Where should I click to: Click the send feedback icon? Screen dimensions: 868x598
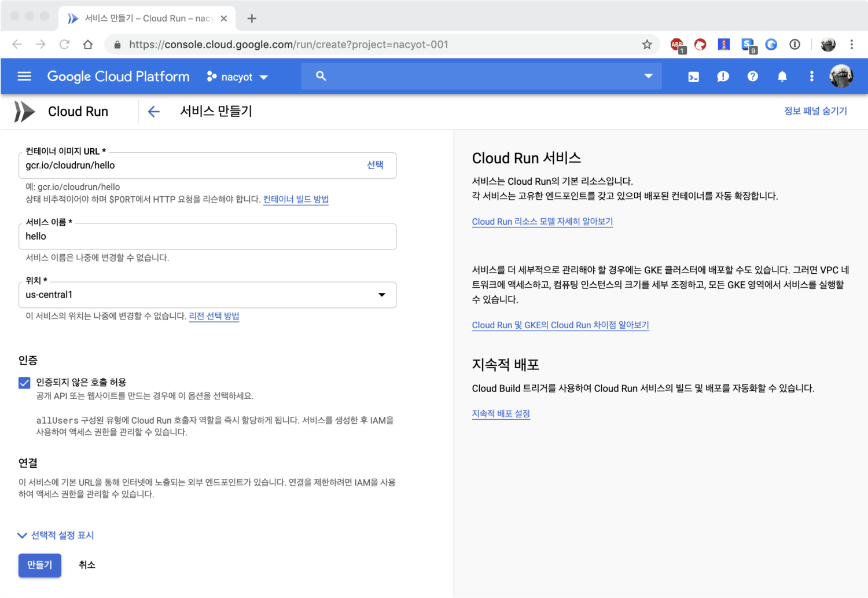click(x=723, y=77)
